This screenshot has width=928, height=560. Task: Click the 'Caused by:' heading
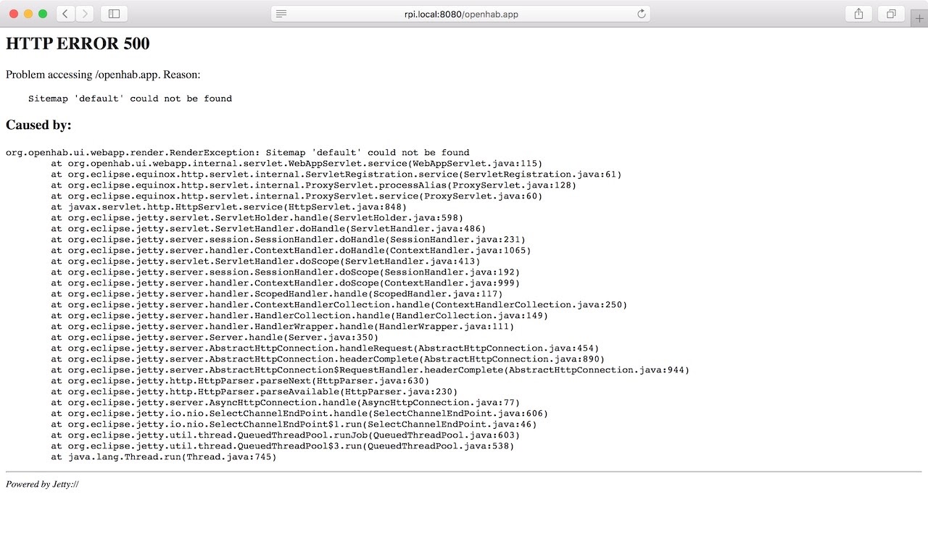click(x=38, y=125)
